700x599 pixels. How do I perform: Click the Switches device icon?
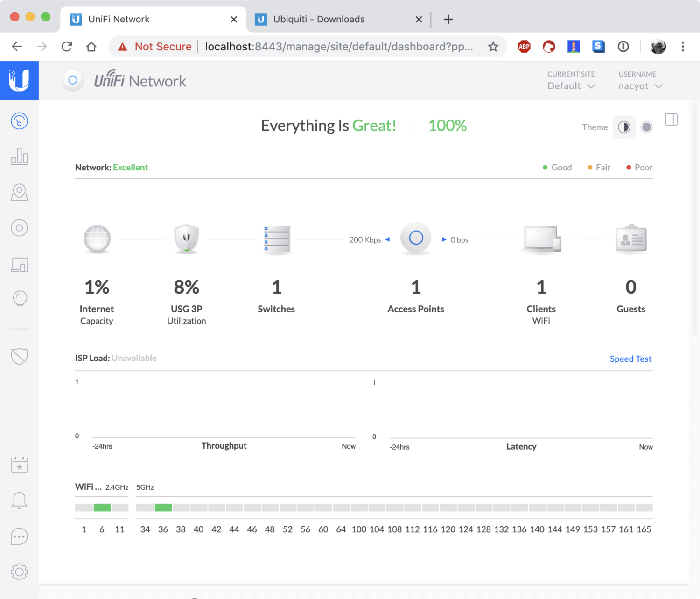pos(277,240)
